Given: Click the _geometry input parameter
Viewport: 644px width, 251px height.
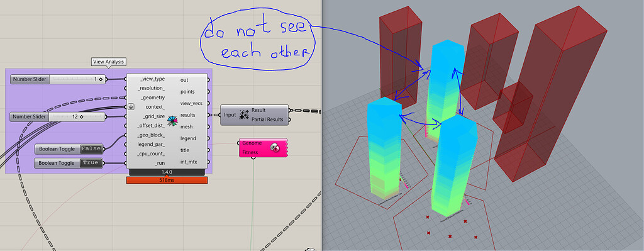Looking at the screenshot, I should click(152, 98).
